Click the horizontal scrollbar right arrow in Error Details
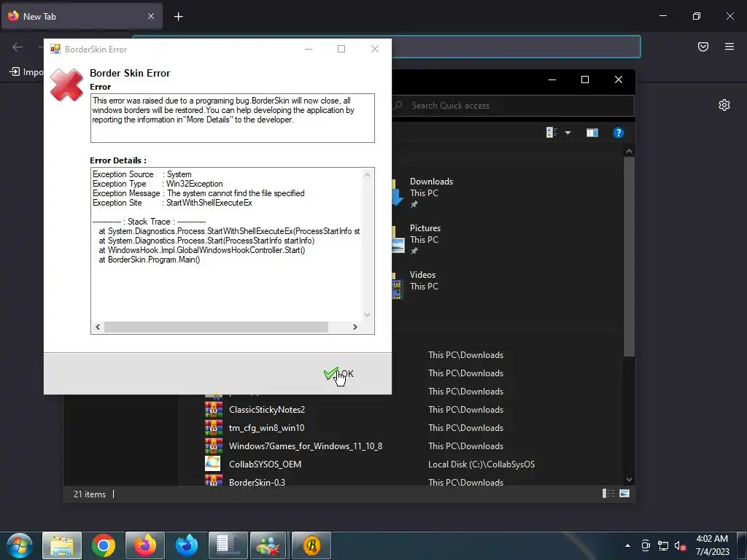The width and height of the screenshot is (747, 560). point(355,327)
